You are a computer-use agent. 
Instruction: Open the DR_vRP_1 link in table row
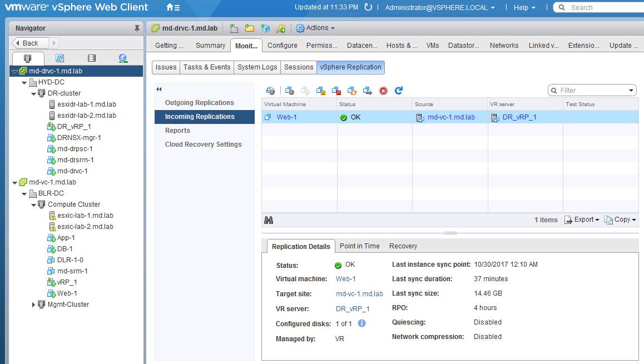click(519, 117)
